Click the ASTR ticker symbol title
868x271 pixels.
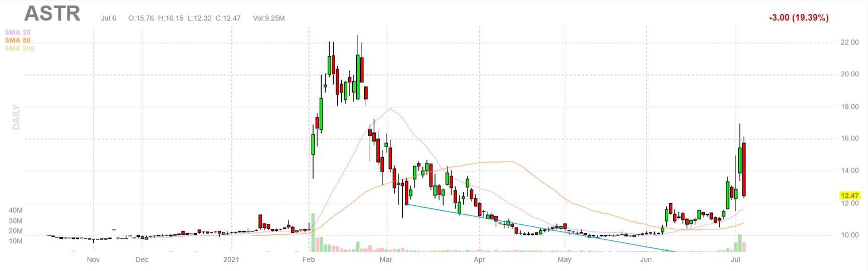[52, 14]
